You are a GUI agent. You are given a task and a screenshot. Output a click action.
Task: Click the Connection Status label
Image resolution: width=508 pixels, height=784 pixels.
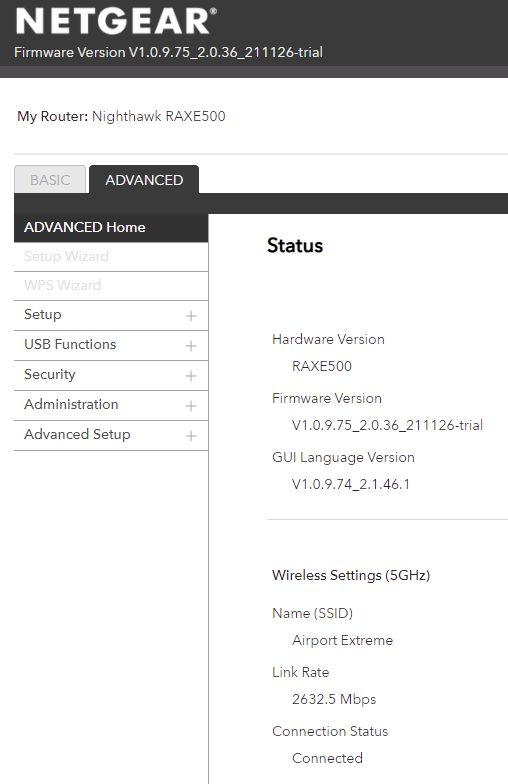pyautogui.click(x=330, y=731)
